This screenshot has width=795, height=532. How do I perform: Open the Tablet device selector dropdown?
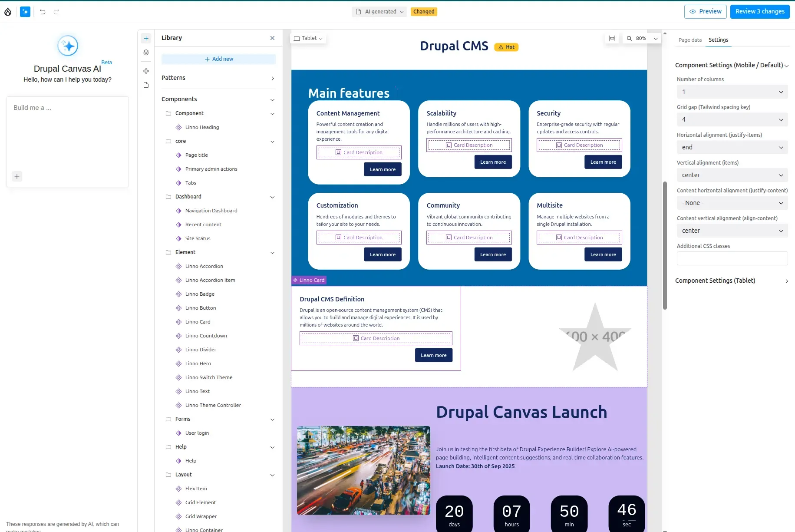308,38
